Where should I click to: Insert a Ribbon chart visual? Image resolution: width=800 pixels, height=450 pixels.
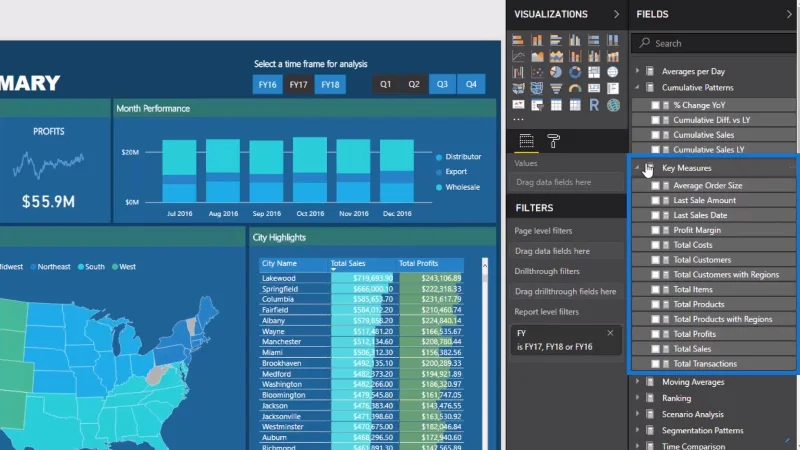[613, 56]
